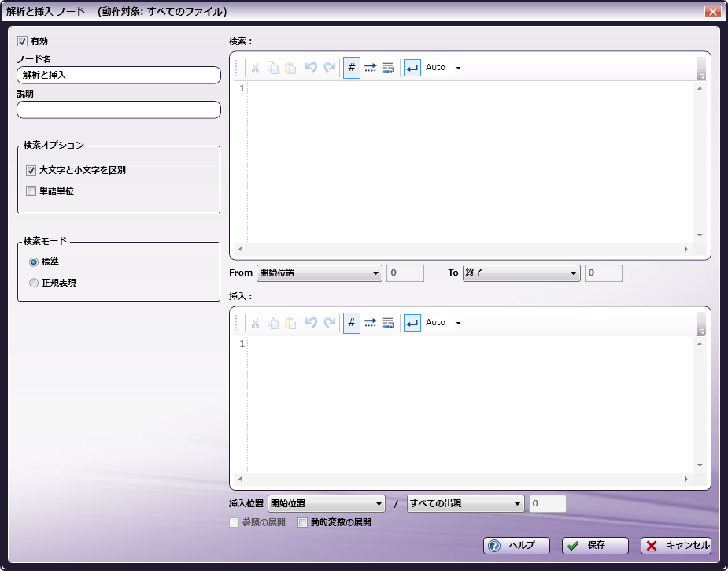Toggle word wrap icon in the 挿入 toolbar

coord(388,323)
